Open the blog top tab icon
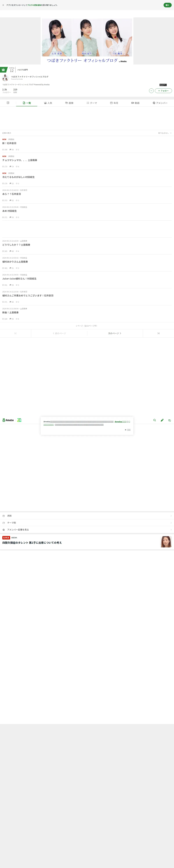 pos(8,103)
